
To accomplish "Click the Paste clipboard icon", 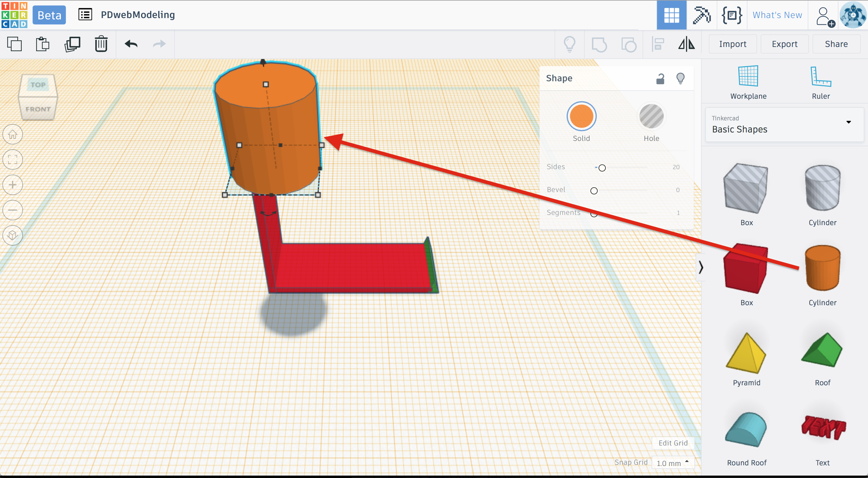I will point(42,44).
